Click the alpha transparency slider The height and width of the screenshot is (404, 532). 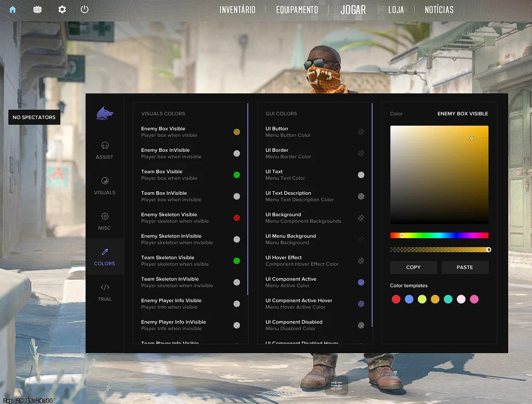(439, 250)
